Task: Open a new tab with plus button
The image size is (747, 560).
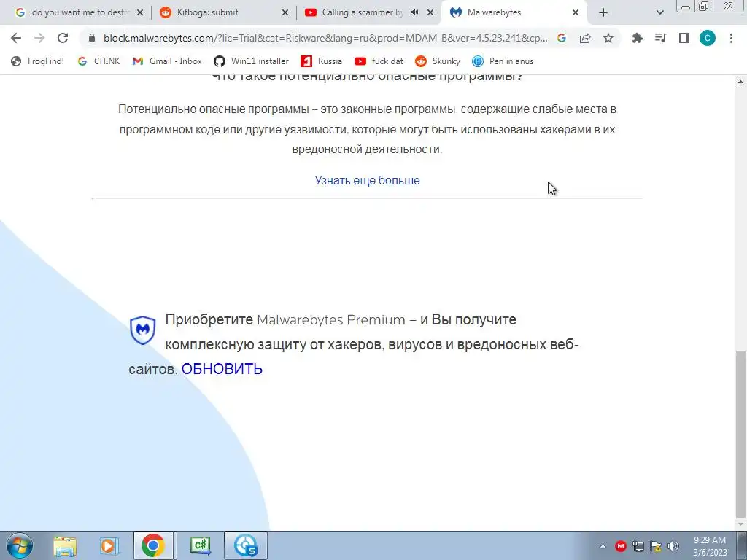Action: tap(603, 12)
